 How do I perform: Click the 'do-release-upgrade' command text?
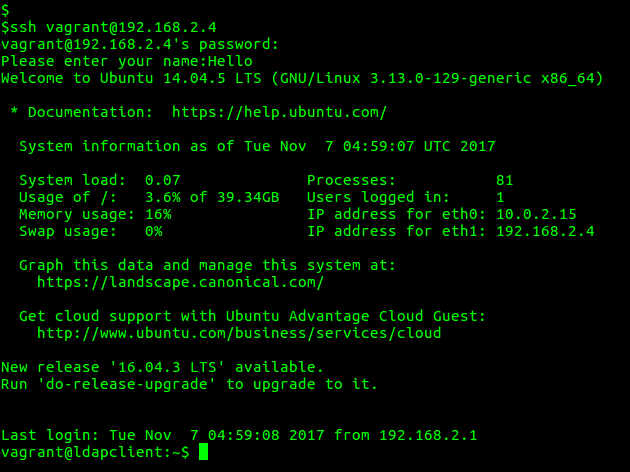[x=127, y=384]
